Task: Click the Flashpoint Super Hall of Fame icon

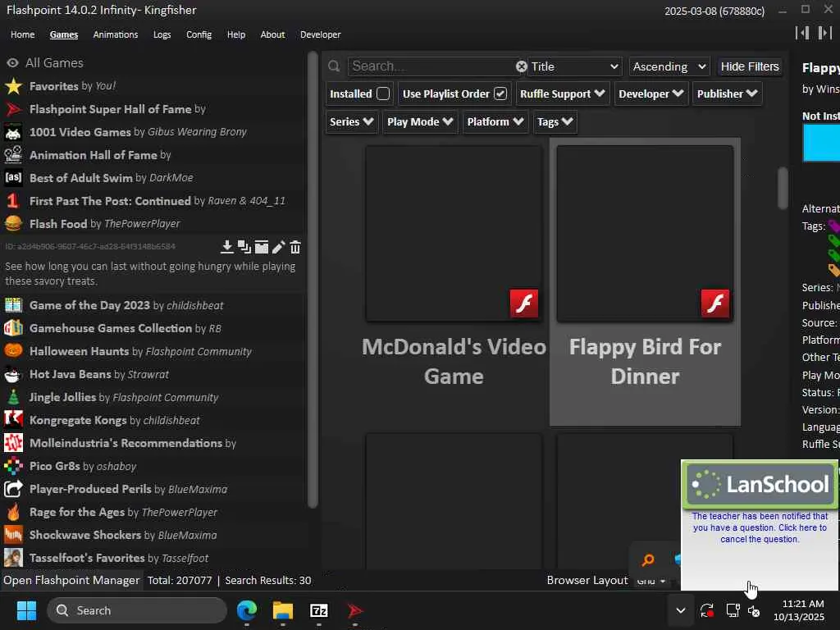Action: pos(13,109)
